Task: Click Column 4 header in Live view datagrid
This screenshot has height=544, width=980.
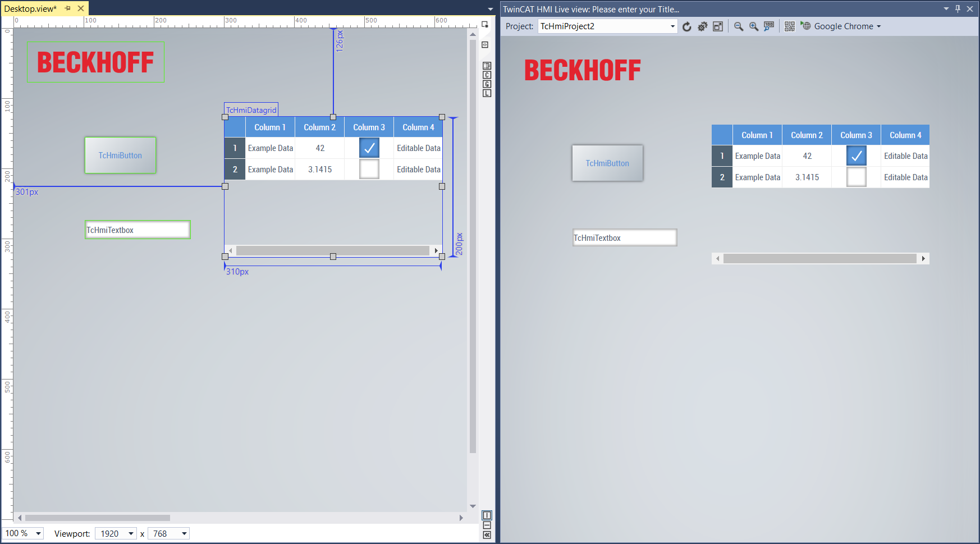Action: (x=905, y=135)
